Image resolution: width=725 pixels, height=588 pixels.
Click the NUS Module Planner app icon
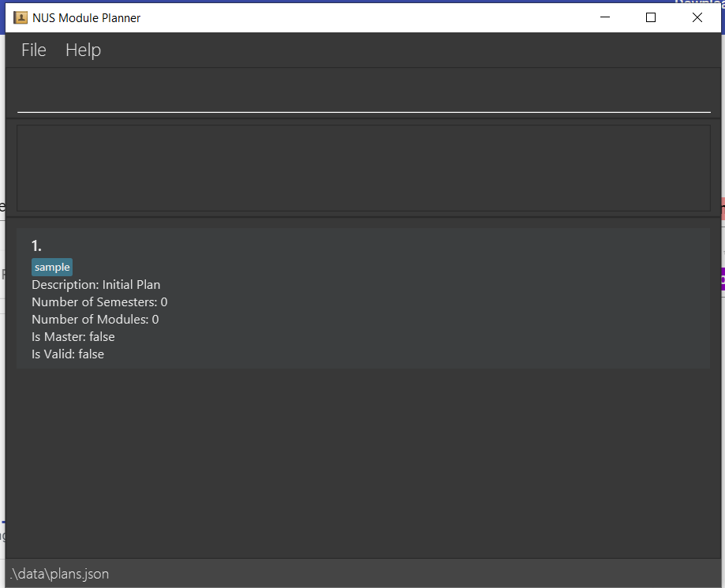coord(21,17)
